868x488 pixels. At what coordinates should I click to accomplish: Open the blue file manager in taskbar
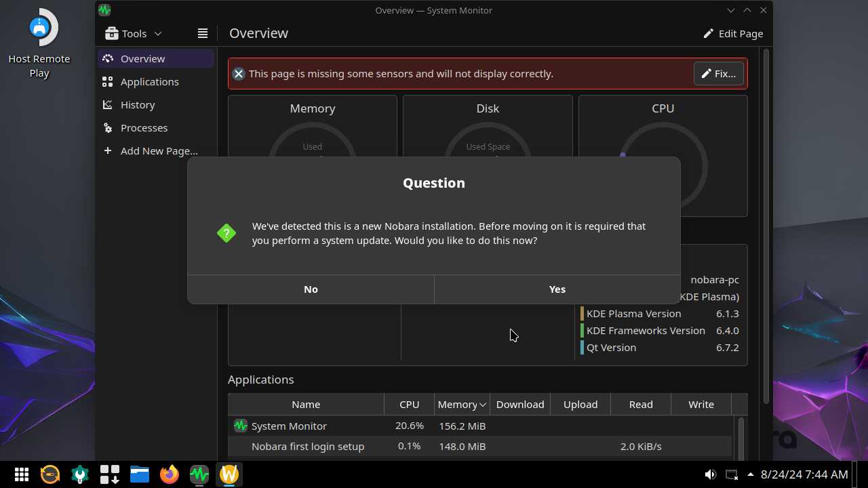tap(140, 474)
